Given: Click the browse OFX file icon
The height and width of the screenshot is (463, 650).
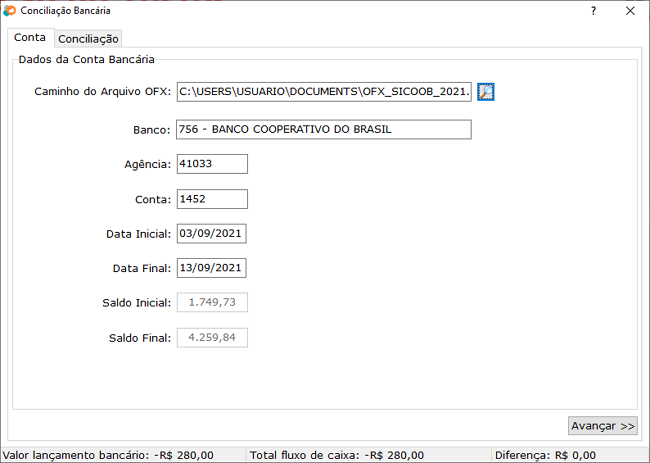Looking at the screenshot, I should [x=486, y=92].
